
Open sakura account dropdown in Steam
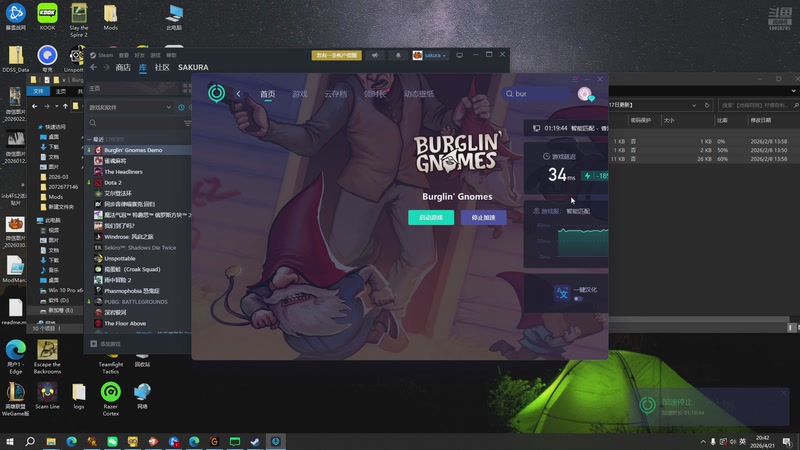[x=430, y=55]
